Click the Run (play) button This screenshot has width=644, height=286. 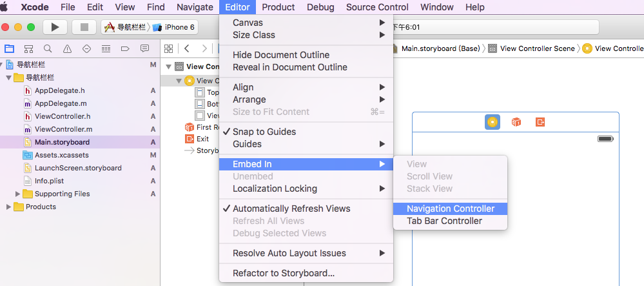click(55, 27)
